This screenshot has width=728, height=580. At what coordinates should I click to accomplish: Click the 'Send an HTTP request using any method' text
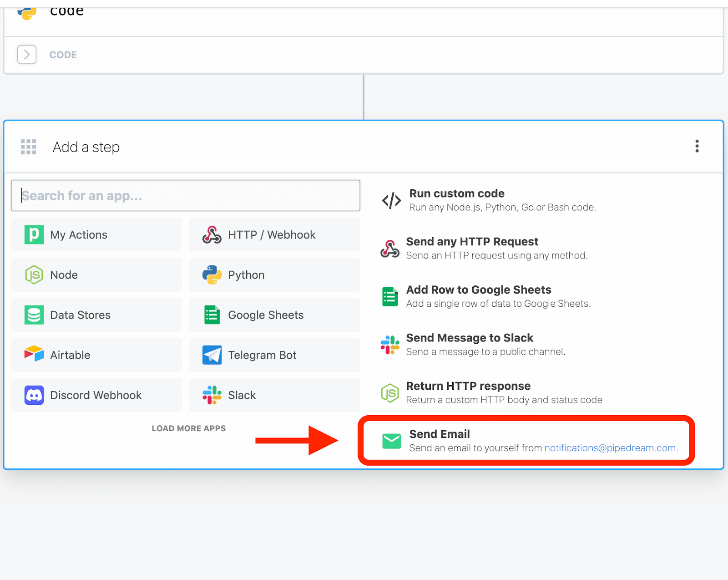click(497, 255)
